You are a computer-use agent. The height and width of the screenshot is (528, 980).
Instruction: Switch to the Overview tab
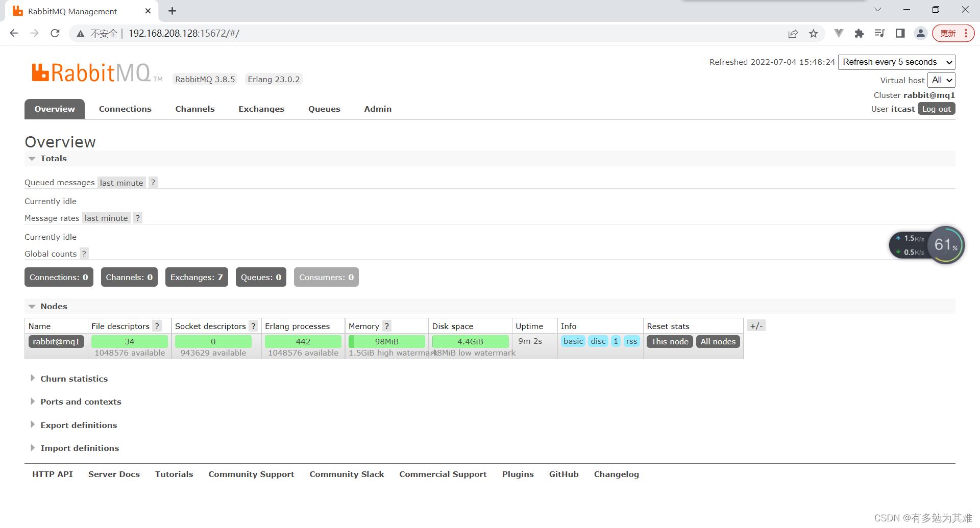55,109
